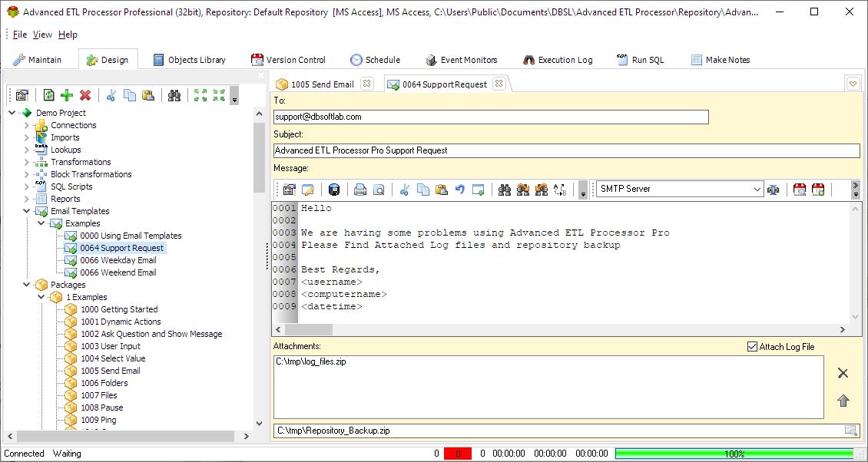This screenshot has width=868, height=462.
Task: Click the green refresh icon in tree toolbar
Action: pos(48,95)
